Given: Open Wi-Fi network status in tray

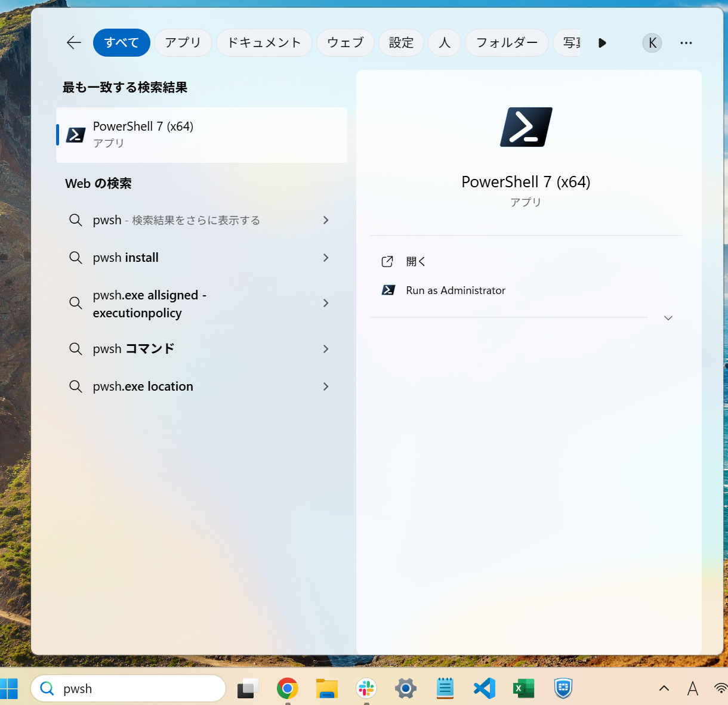Looking at the screenshot, I should tap(721, 688).
